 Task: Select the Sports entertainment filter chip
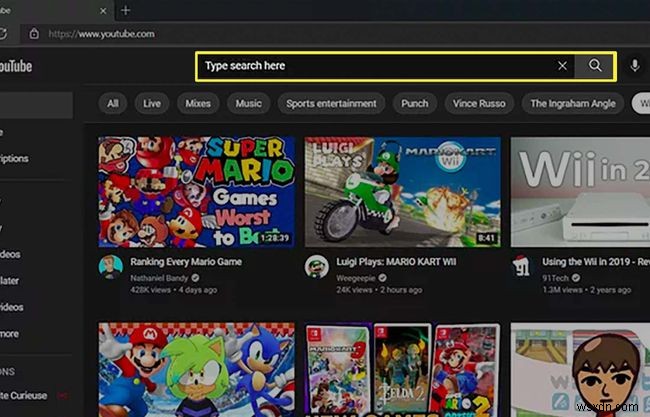331,103
